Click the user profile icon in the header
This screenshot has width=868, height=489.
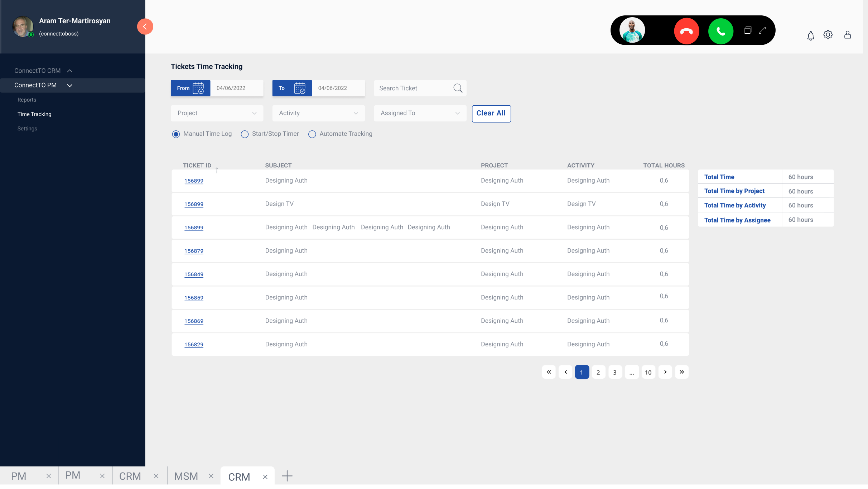(x=847, y=35)
